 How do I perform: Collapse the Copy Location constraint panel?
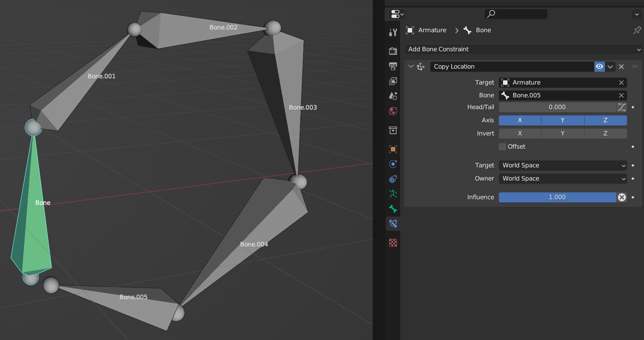coord(411,67)
